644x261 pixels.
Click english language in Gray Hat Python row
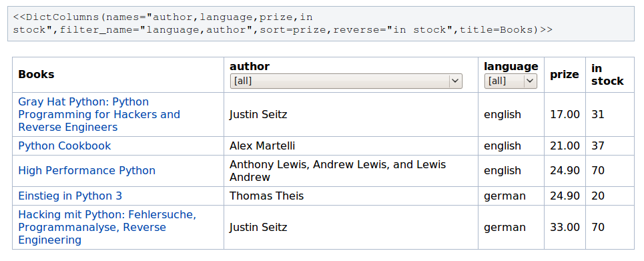tap(503, 114)
